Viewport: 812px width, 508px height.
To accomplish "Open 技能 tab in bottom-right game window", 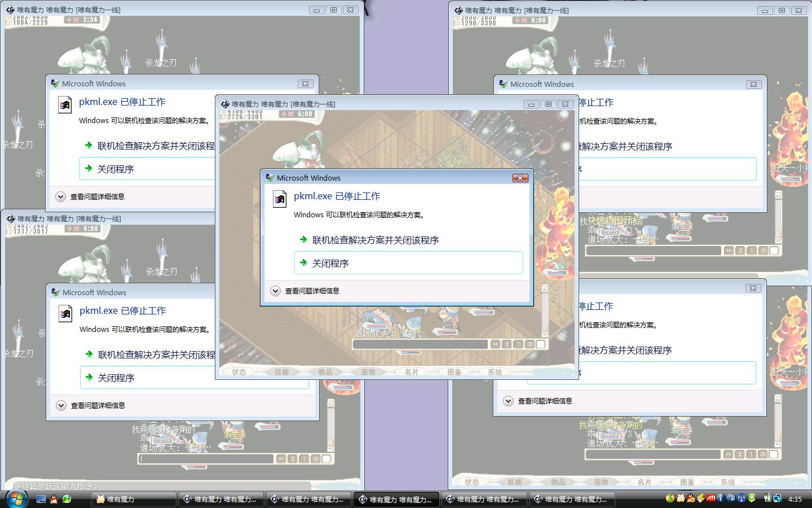I will point(515,482).
